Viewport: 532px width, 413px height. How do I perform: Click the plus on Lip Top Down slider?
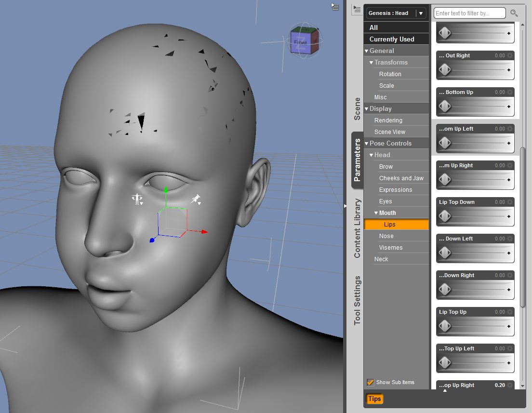pos(508,216)
